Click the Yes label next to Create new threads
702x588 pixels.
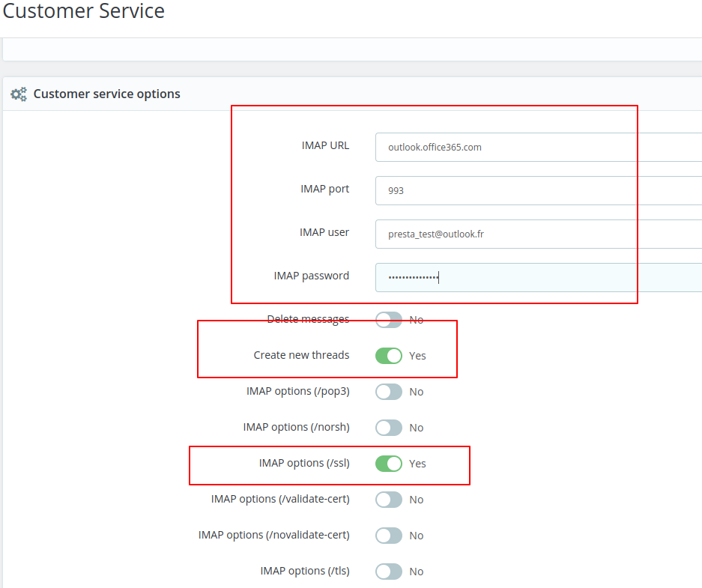[417, 355]
